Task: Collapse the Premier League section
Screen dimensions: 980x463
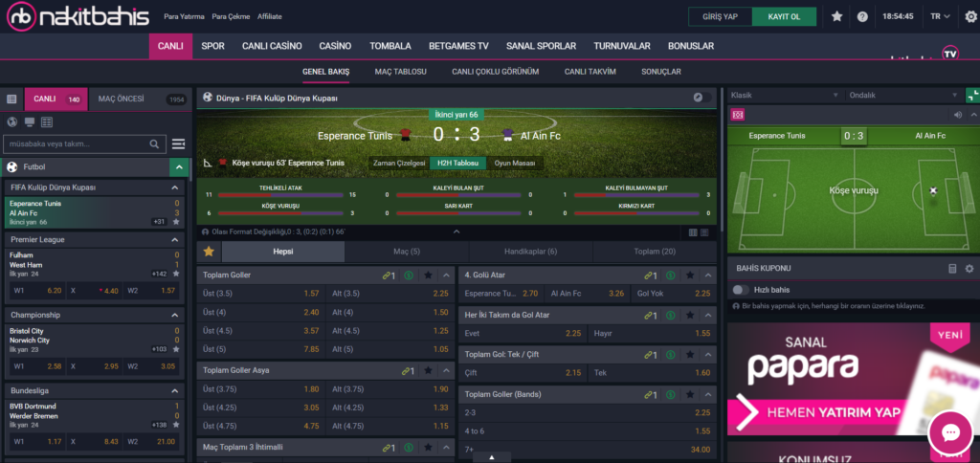Action: click(175, 239)
